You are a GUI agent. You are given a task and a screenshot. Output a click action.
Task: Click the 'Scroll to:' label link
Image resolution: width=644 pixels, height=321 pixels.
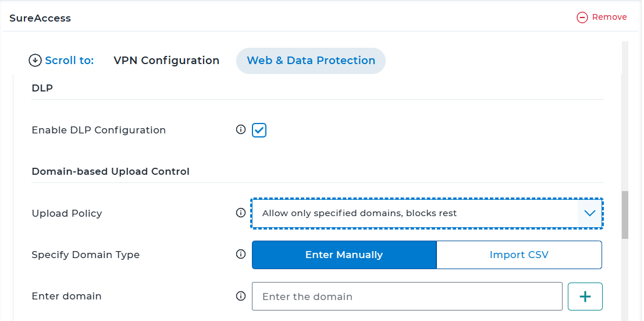pos(69,61)
